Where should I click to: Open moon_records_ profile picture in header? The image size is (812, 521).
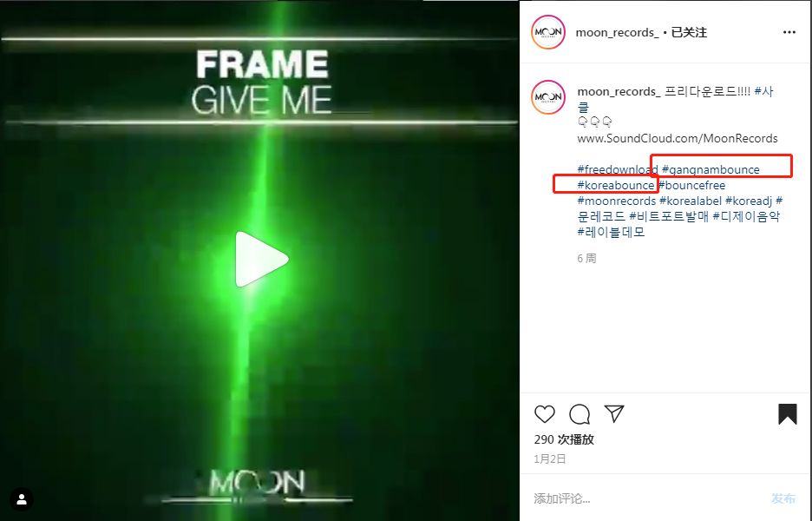[x=548, y=32]
